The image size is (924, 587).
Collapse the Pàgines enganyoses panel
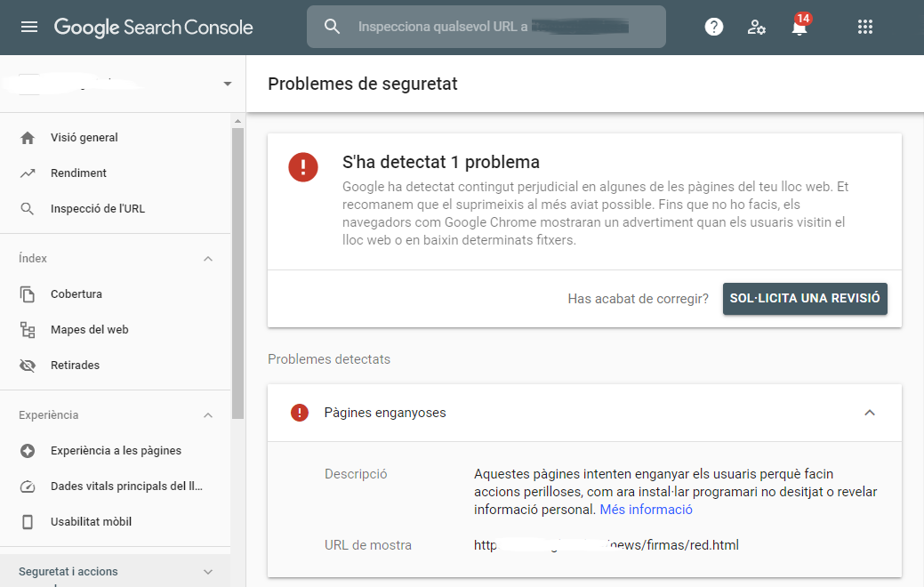tap(870, 413)
